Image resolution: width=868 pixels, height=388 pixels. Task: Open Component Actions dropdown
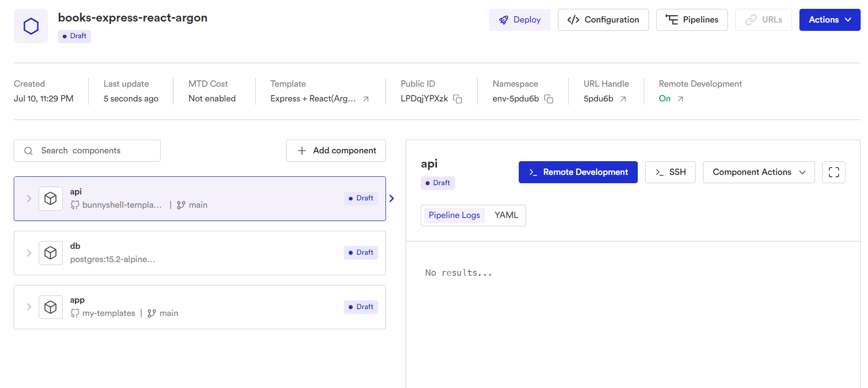point(758,172)
